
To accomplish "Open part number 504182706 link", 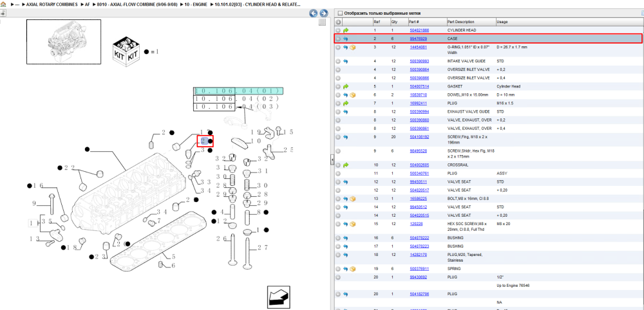I will [419, 294].
